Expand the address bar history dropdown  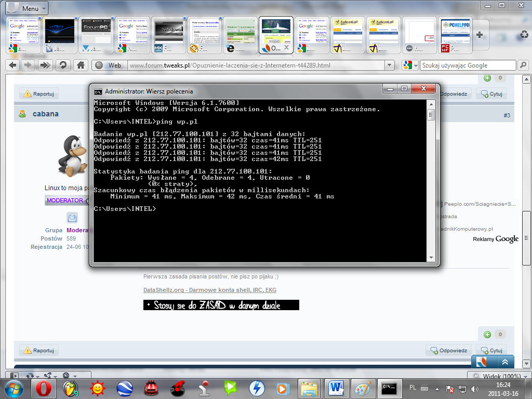pyautogui.click(x=390, y=65)
